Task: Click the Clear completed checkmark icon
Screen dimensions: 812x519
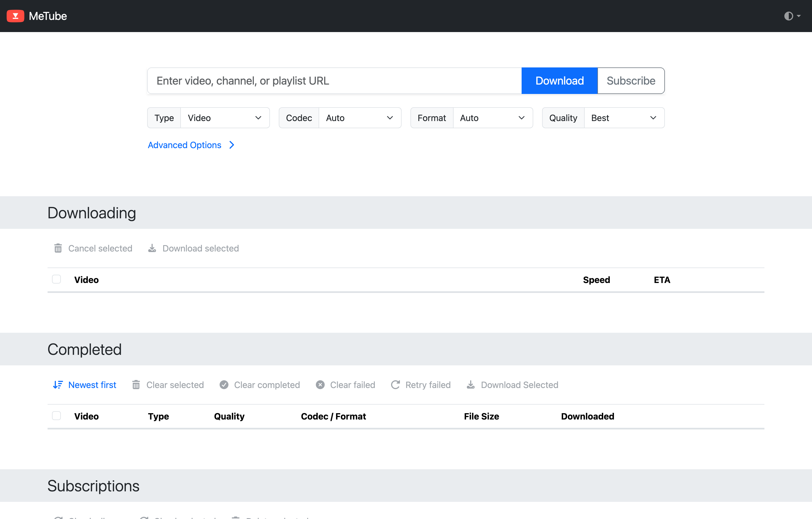Action: (224, 385)
